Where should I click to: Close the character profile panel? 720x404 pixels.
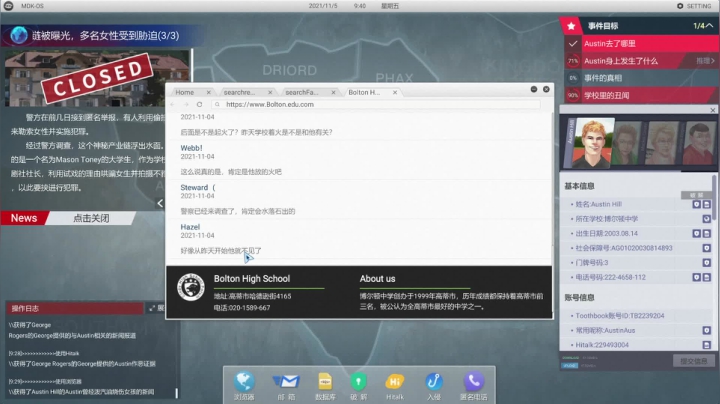713,110
